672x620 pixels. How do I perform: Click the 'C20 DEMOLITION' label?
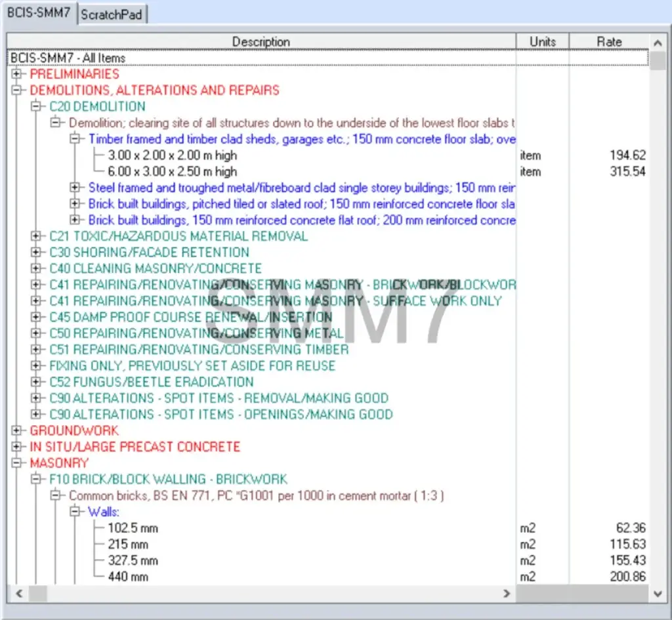(97, 106)
